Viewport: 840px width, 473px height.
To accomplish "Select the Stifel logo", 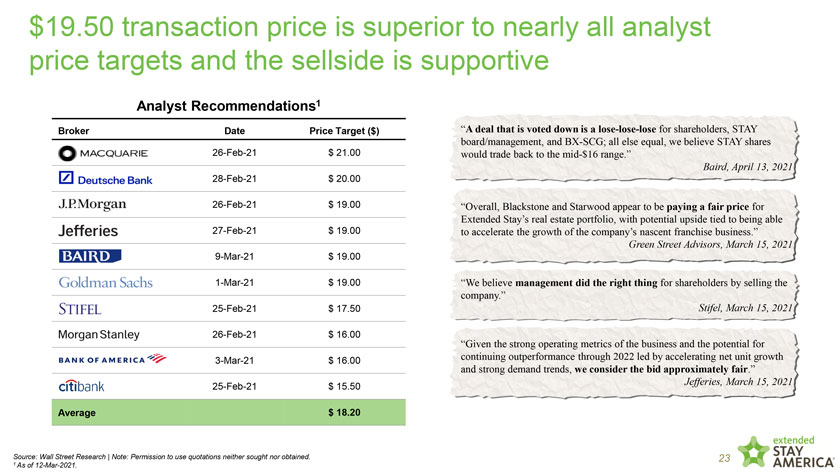I will (x=83, y=308).
